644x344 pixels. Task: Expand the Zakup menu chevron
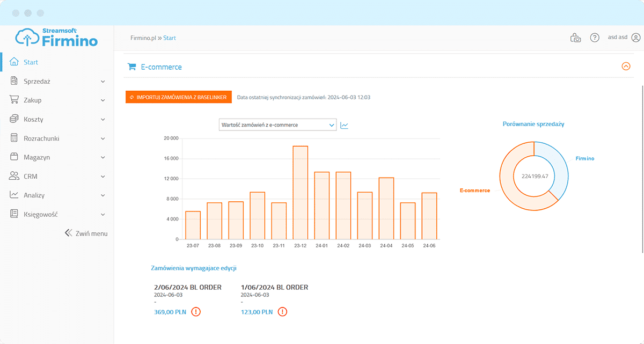click(x=103, y=100)
